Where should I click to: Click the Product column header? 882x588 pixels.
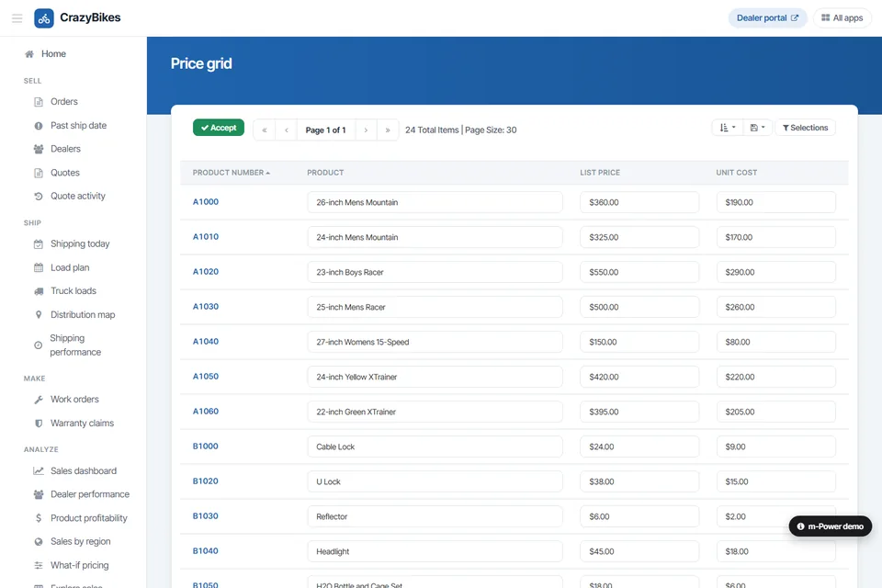(325, 173)
